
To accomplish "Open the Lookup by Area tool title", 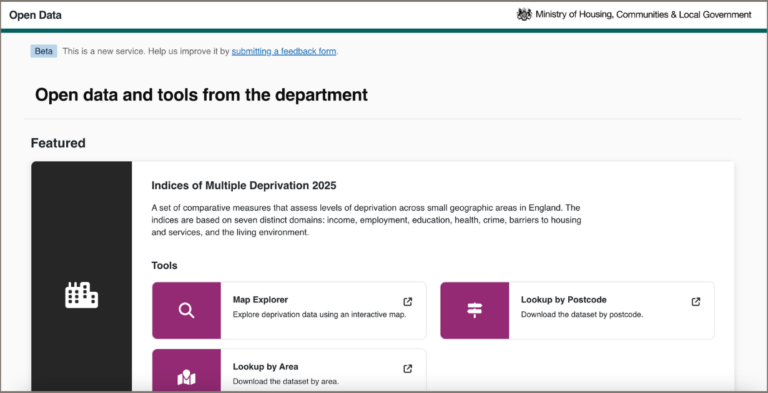I will tap(265, 367).
